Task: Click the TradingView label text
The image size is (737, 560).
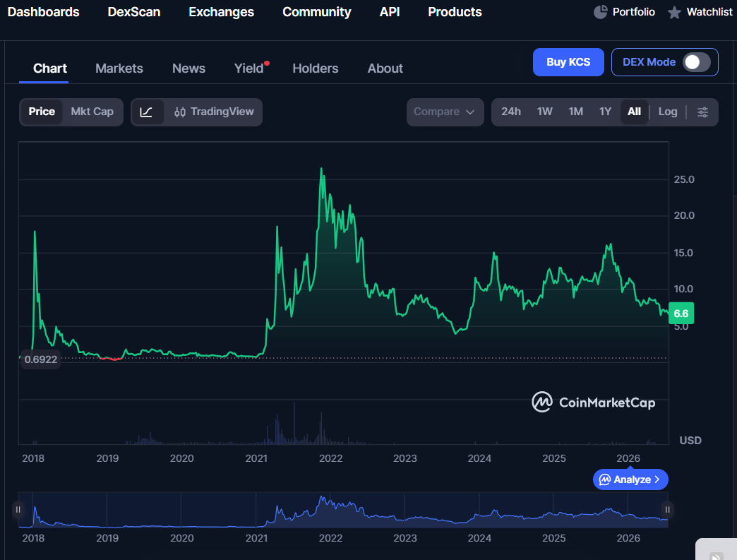Action: pyautogui.click(x=222, y=112)
